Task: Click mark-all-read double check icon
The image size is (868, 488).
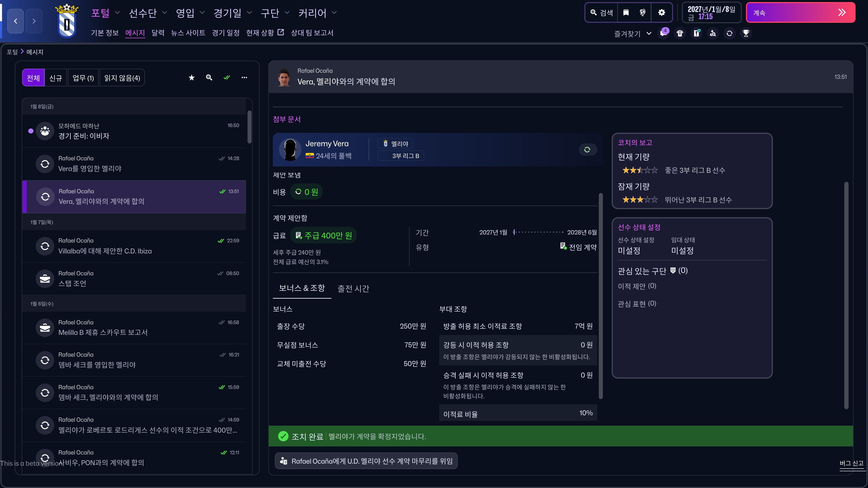Action: tap(227, 78)
